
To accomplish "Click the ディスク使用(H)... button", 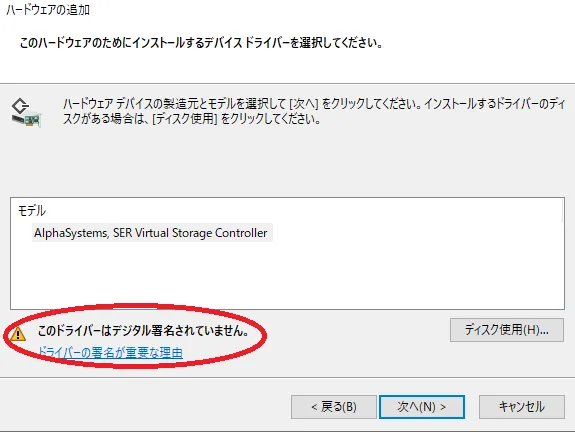I will click(x=507, y=330).
